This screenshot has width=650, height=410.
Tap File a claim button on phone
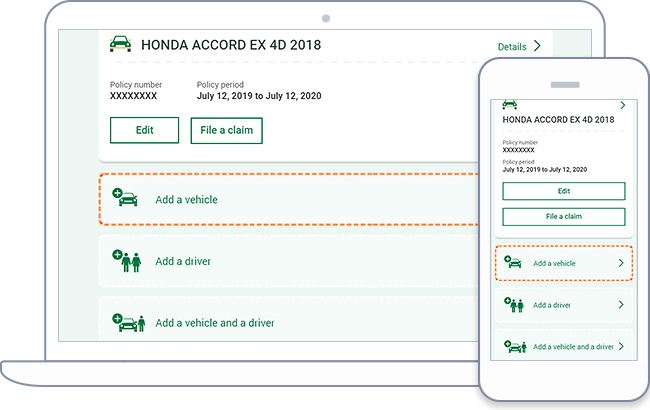(x=564, y=216)
